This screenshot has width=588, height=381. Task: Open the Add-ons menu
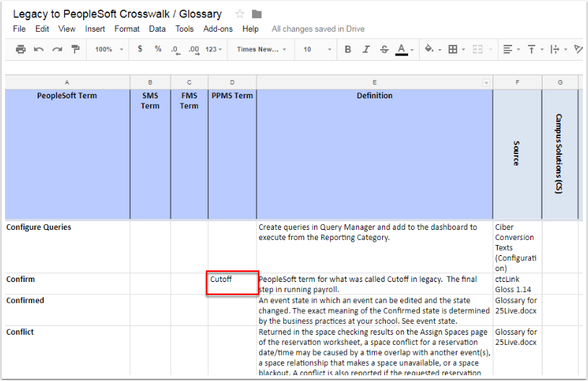tap(218, 29)
